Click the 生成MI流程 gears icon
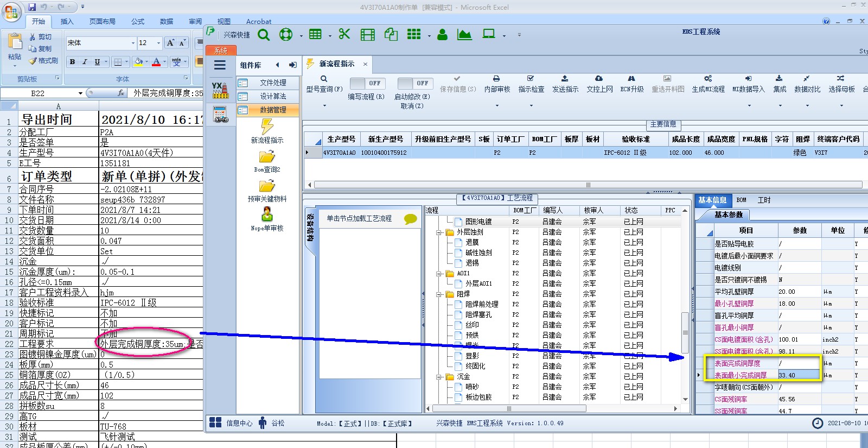The width and height of the screenshot is (868, 448). tap(708, 79)
